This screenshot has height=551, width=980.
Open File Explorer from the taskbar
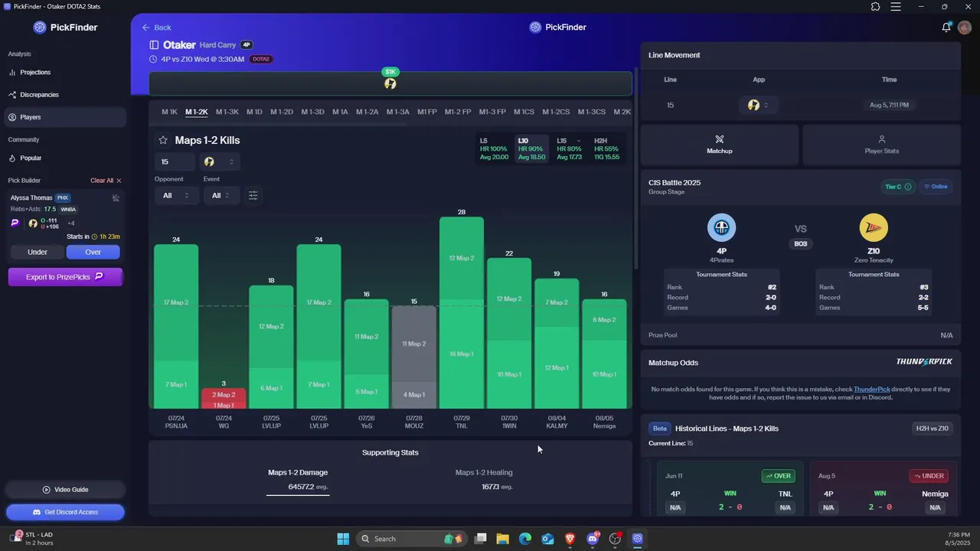coord(503,539)
